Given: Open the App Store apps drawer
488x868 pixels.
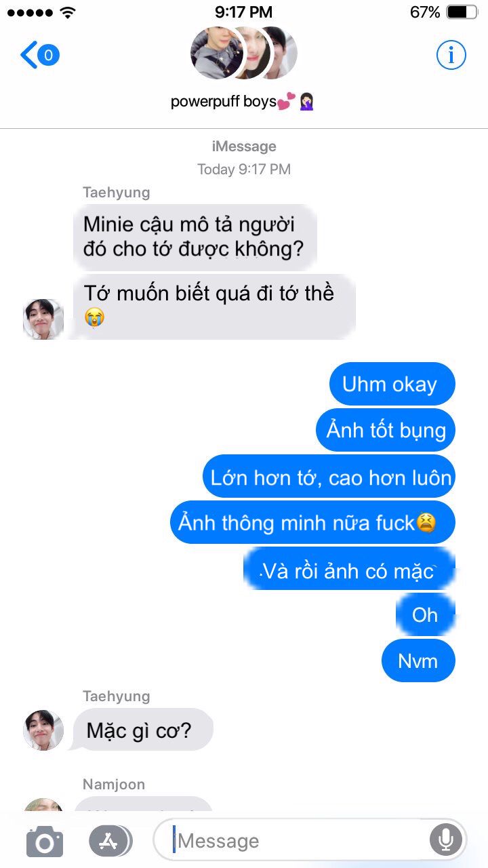Looking at the screenshot, I should (x=110, y=842).
